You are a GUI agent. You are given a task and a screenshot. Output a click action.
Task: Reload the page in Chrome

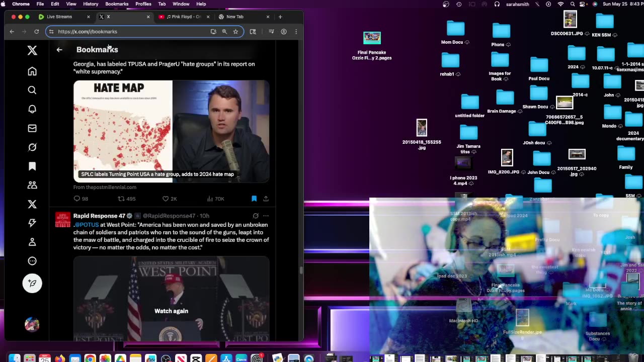coord(37,32)
